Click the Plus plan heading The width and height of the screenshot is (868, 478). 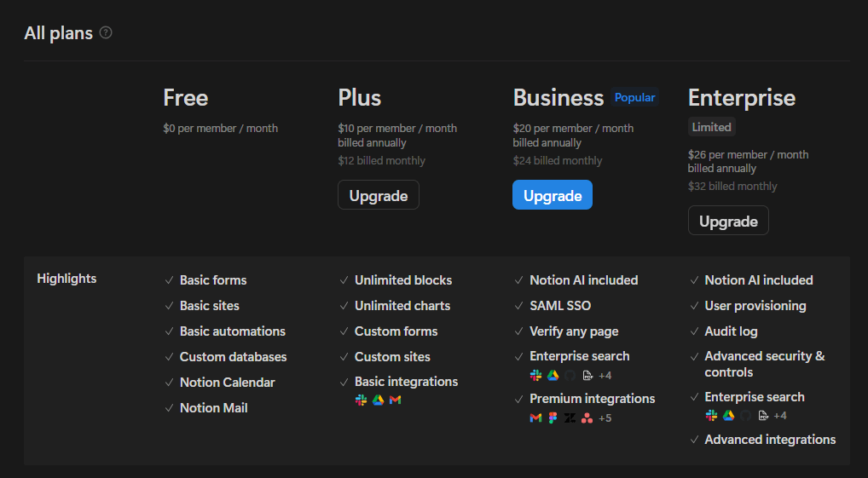pos(359,98)
